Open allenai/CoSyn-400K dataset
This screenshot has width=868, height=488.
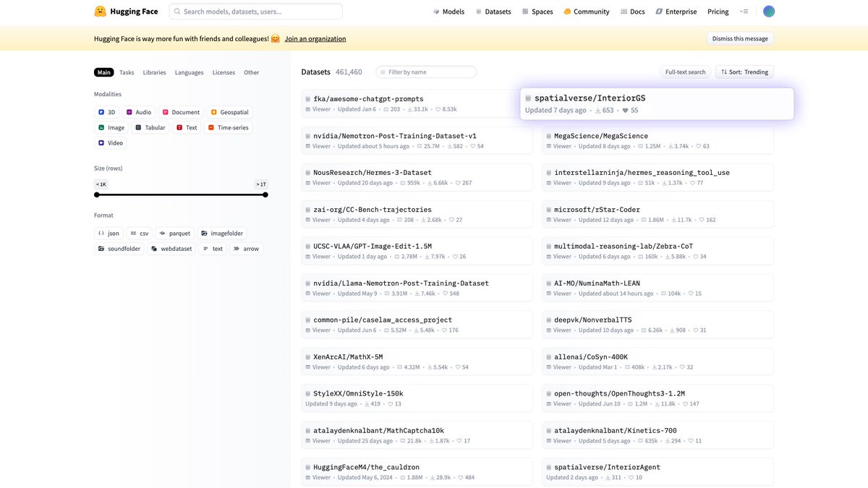click(x=658, y=361)
